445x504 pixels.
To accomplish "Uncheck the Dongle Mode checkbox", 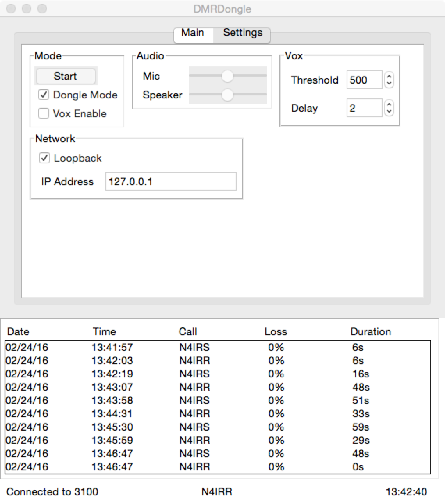I will coord(44,95).
